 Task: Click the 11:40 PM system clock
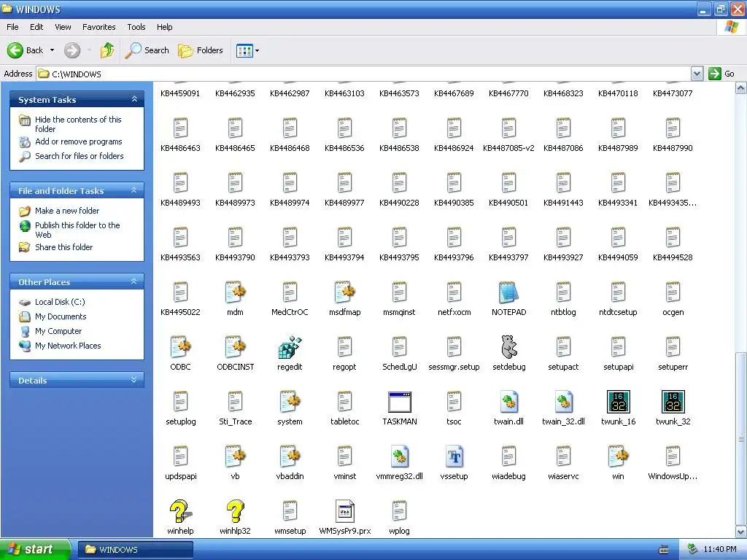(719, 550)
